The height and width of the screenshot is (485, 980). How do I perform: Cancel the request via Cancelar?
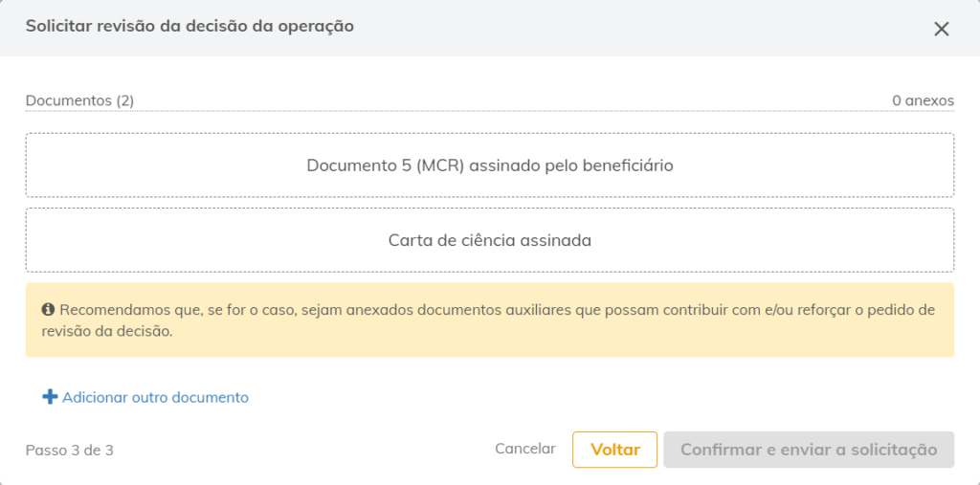pos(525,449)
